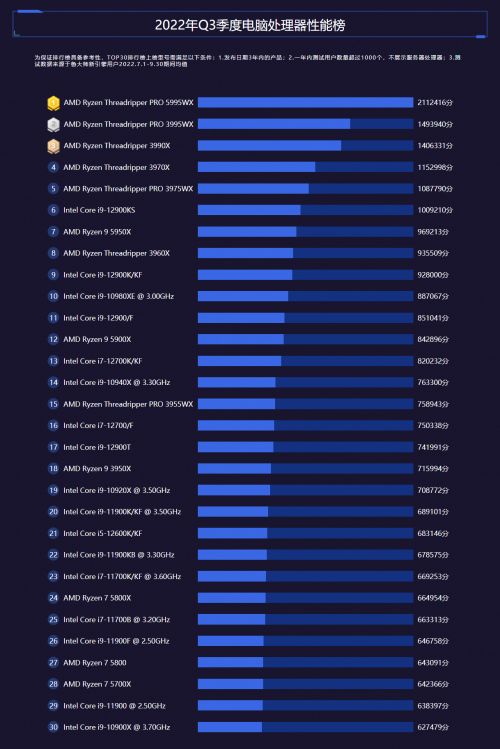500x749 pixels.
Task: Select Intel Core i9-12900KS entry
Action: (99, 210)
